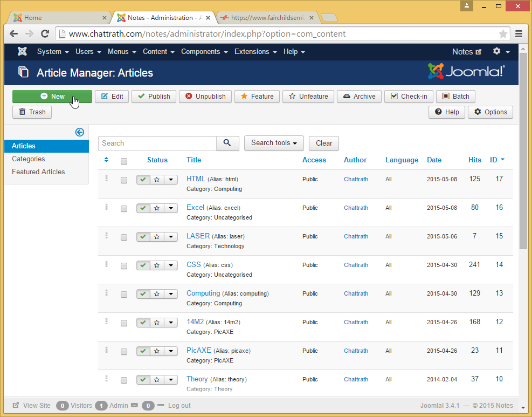
Task: Click the green New button
Action: [52, 97]
